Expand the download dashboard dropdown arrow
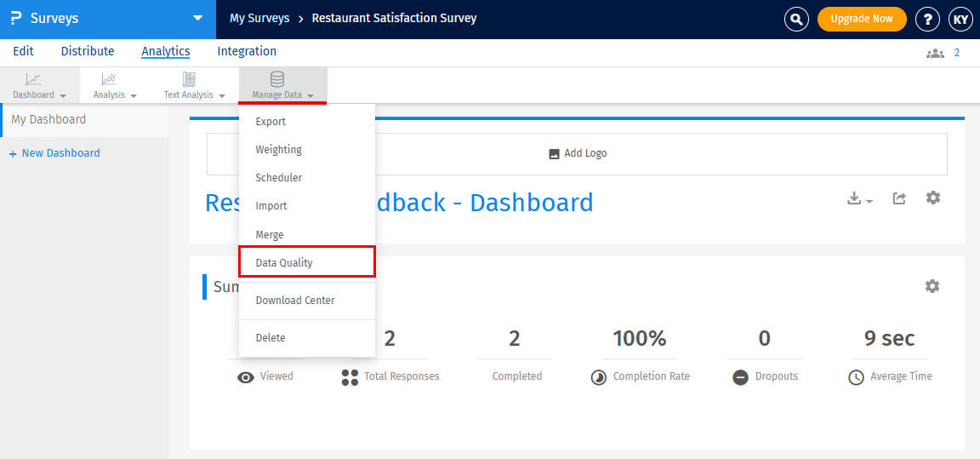This screenshot has height=459, width=980. pos(869,201)
